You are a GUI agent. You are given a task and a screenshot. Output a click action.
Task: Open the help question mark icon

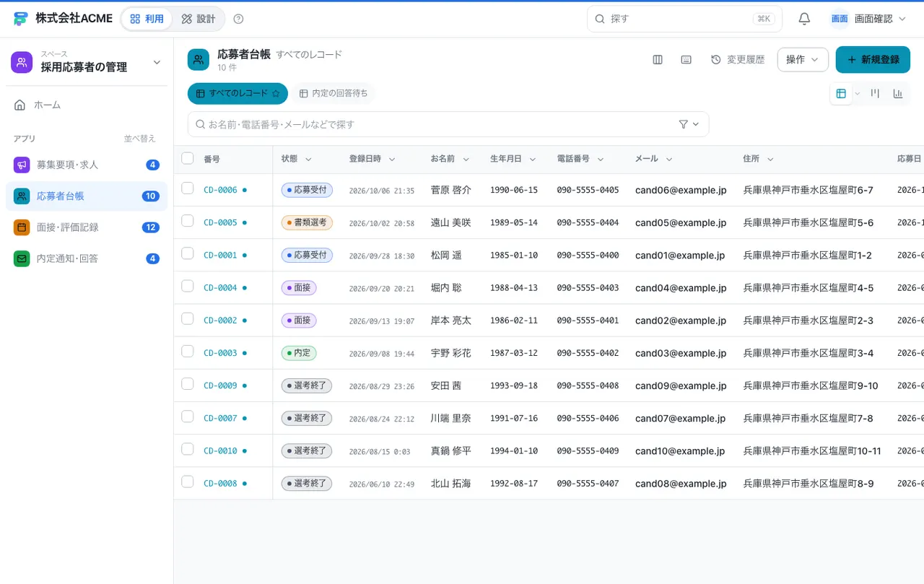[x=239, y=19]
